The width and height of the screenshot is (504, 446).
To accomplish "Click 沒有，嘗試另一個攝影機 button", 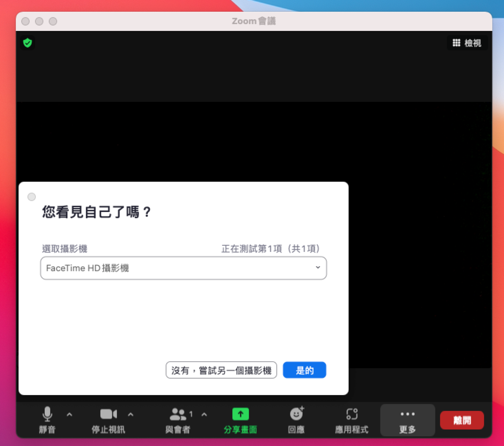I will [x=221, y=370].
